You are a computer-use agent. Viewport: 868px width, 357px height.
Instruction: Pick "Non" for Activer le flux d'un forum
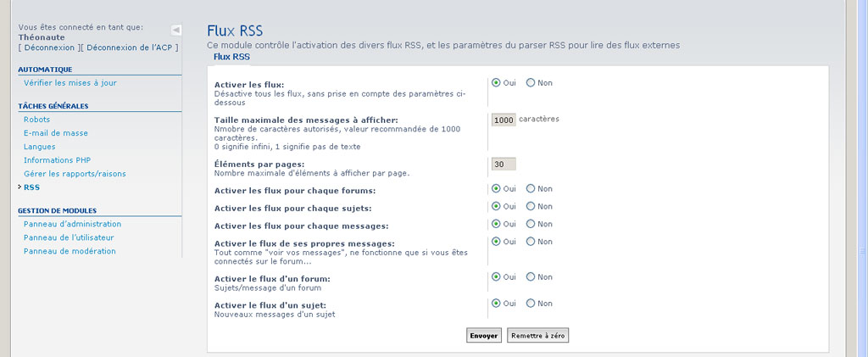click(531, 277)
